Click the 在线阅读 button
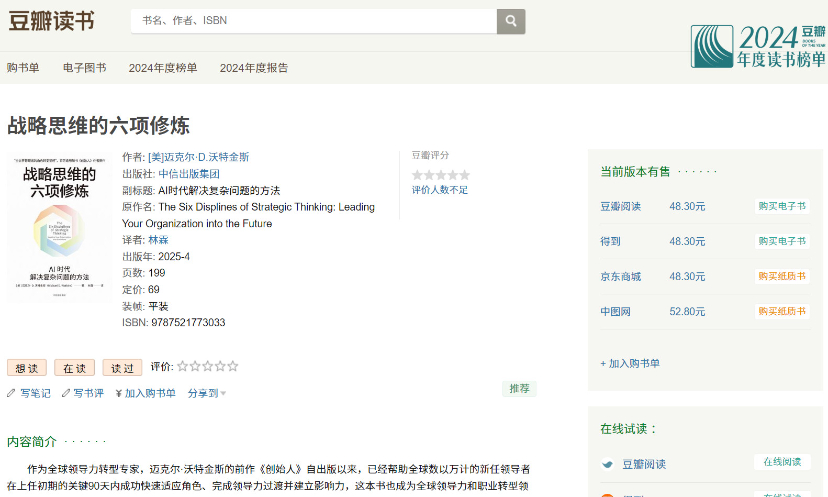Image resolution: width=828 pixels, height=497 pixels. click(782, 462)
